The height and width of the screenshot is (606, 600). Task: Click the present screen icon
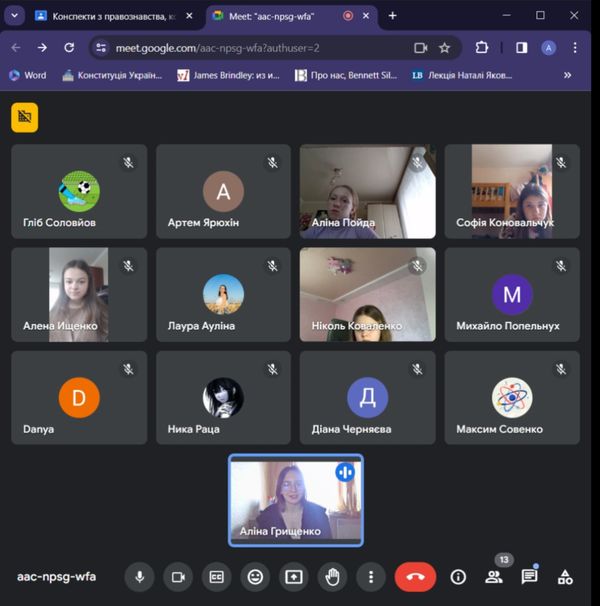(294, 577)
